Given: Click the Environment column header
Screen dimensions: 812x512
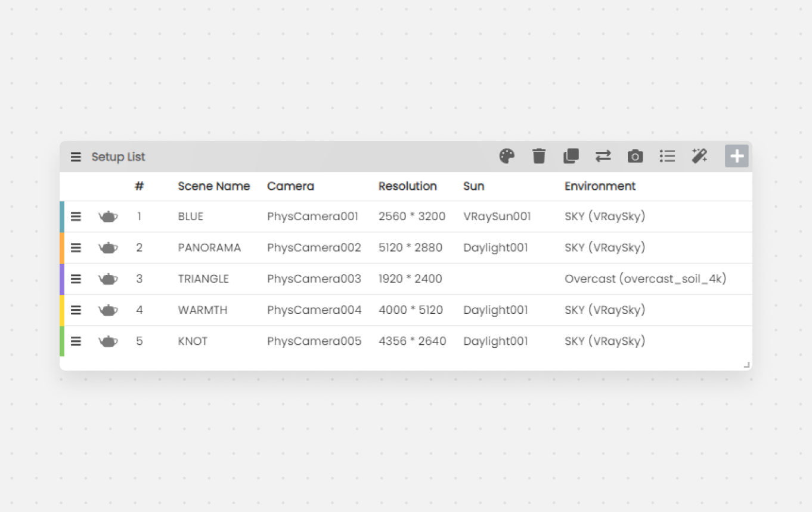Looking at the screenshot, I should (x=600, y=186).
